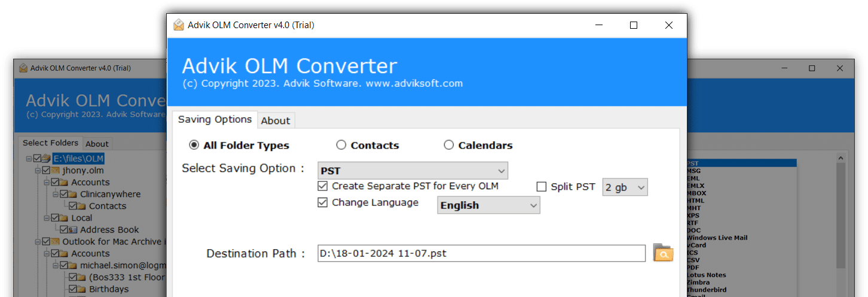
Task: Click the scrollbar thumb of the format list
Action: coord(841,216)
